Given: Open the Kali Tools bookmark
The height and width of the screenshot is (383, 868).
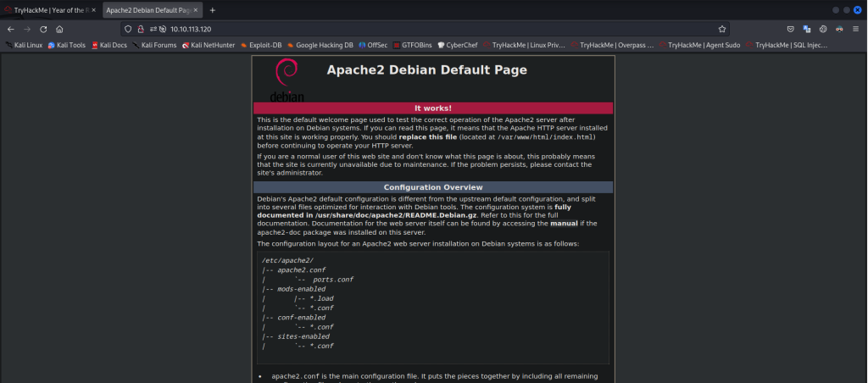Looking at the screenshot, I should [x=66, y=44].
